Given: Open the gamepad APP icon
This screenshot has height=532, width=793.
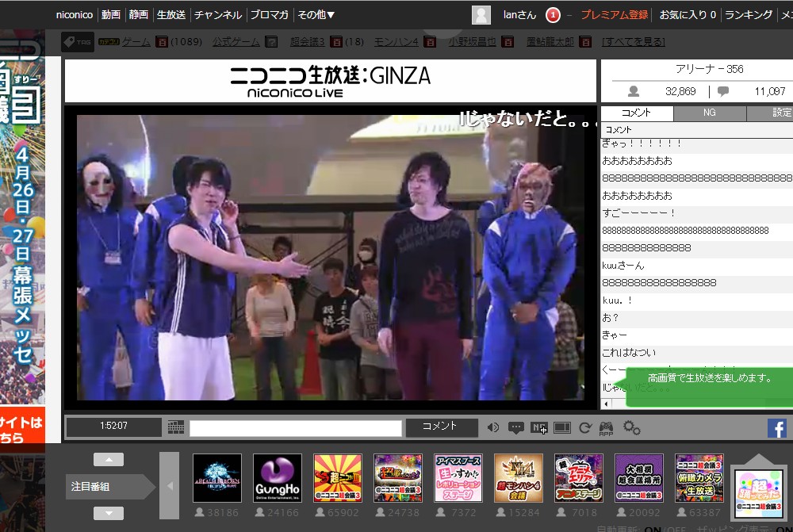Looking at the screenshot, I should (x=607, y=428).
